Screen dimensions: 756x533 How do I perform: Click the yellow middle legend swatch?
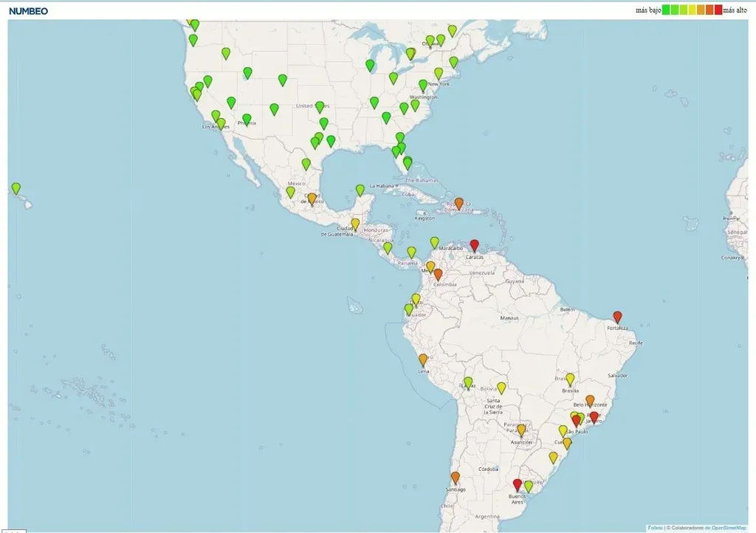pos(692,10)
